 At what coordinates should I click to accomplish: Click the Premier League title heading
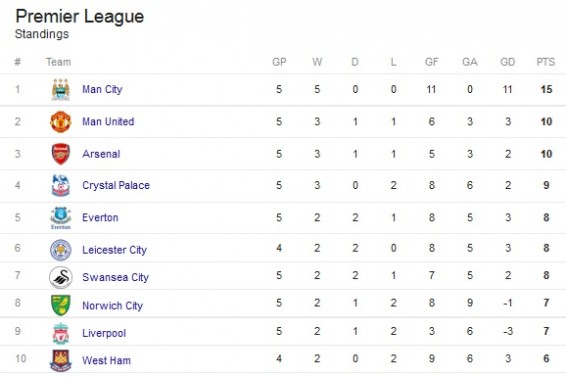click(x=80, y=17)
